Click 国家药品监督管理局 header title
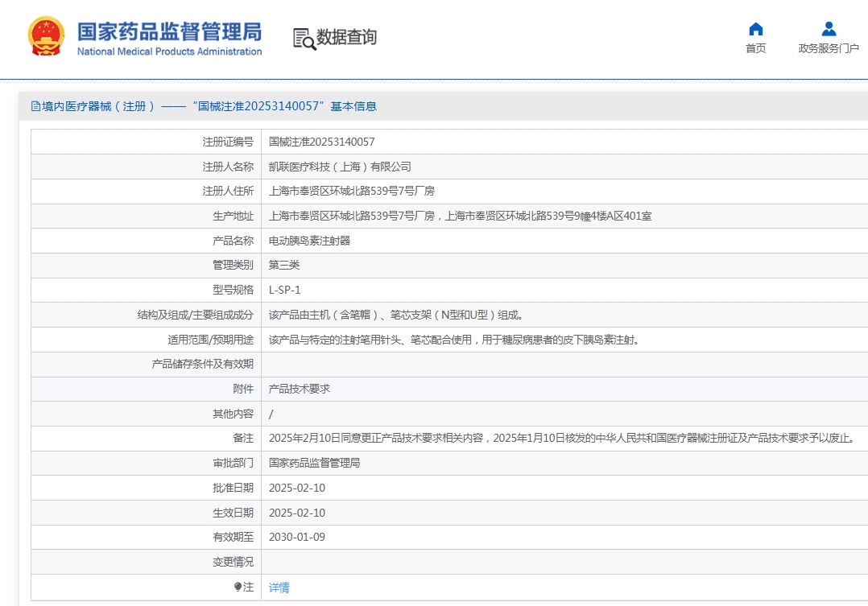The height and width of the screenshot is (606, 868). pyautogui.click(x=169, y=31)
